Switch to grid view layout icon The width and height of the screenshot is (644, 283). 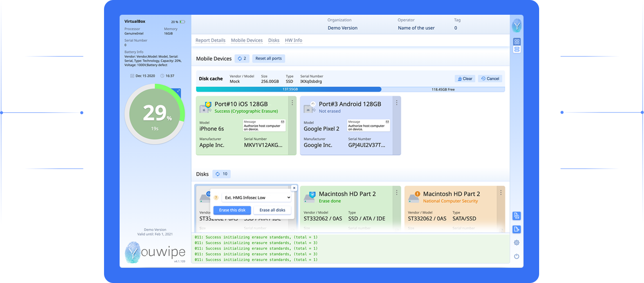point(517,42)
